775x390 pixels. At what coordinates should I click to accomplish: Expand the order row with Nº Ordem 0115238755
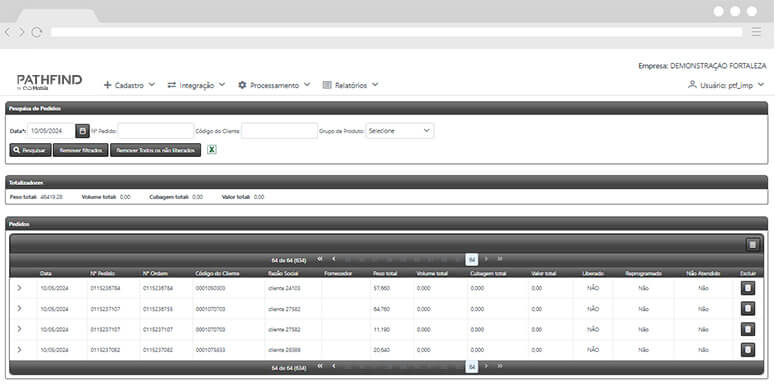[x=19, y=308]
